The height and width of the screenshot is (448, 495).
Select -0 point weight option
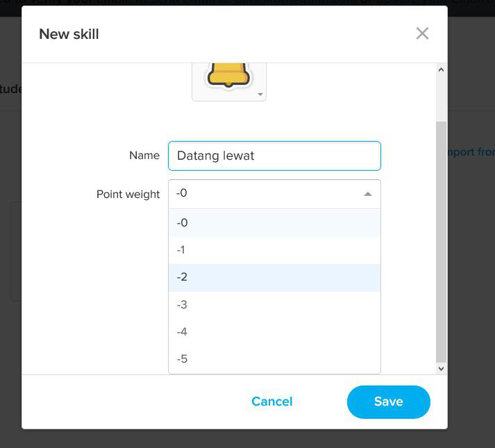274,223
